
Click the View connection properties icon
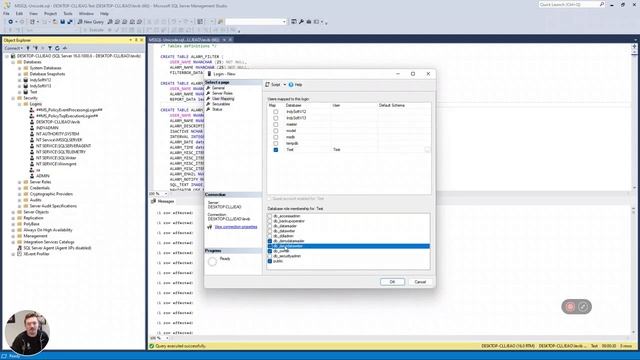210,227
